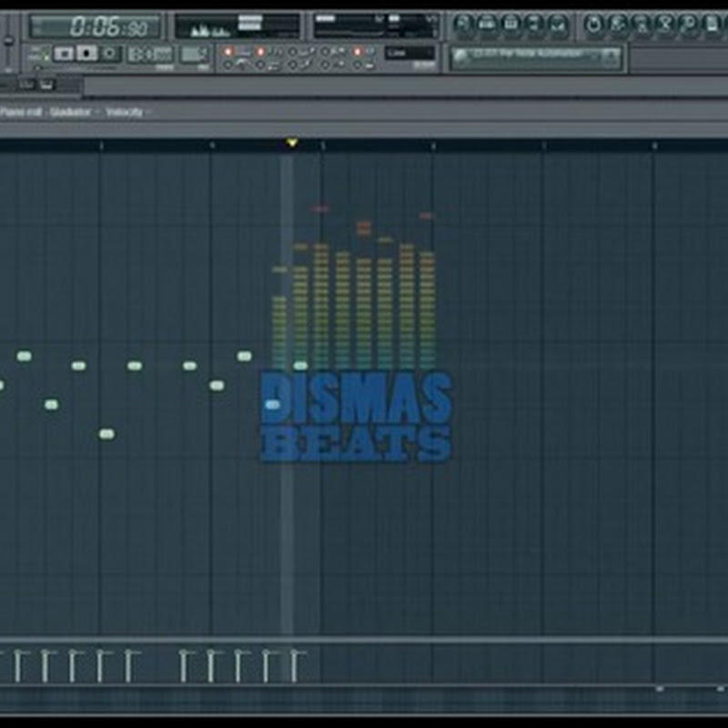The image size is (728, 728).
Task: Open the Mixer shortcut icon
Action: (559, 24)
